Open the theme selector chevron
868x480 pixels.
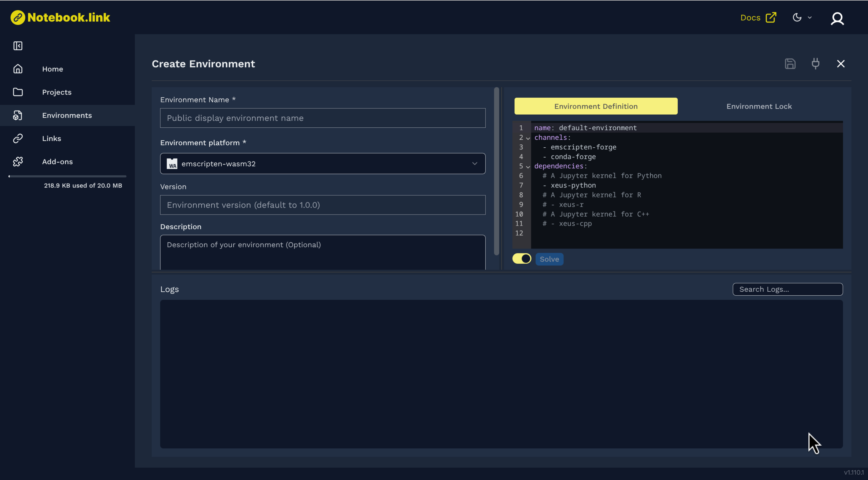[x=810, y=17]
